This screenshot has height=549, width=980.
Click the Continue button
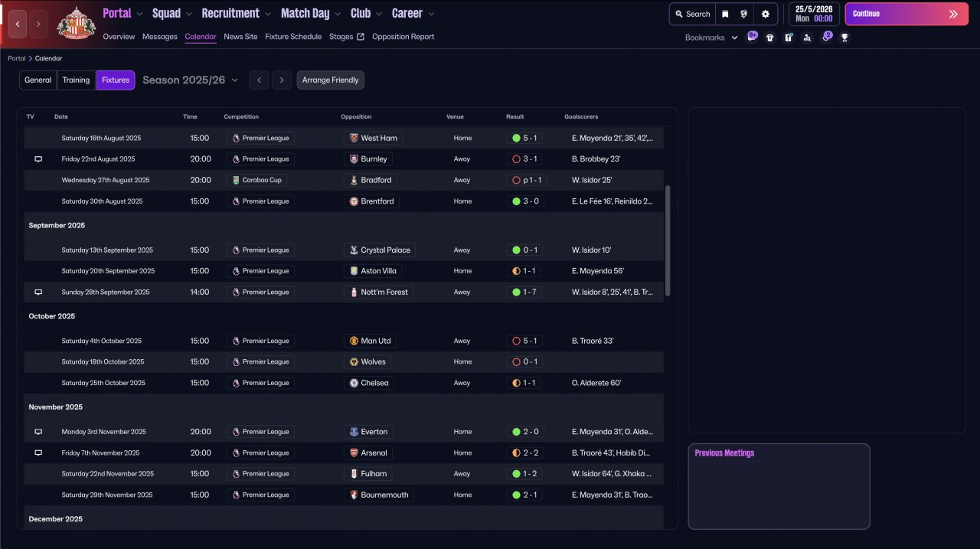tap(905, 14)
